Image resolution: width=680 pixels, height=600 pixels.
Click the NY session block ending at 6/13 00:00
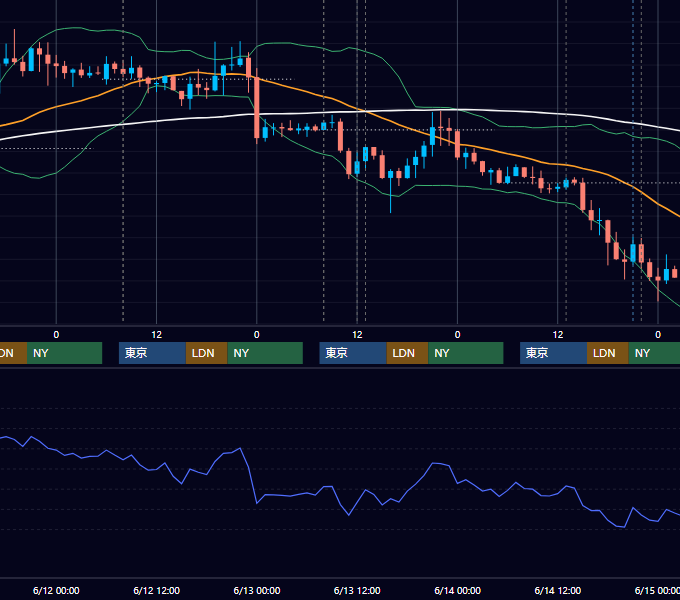[x=265, y=353]
